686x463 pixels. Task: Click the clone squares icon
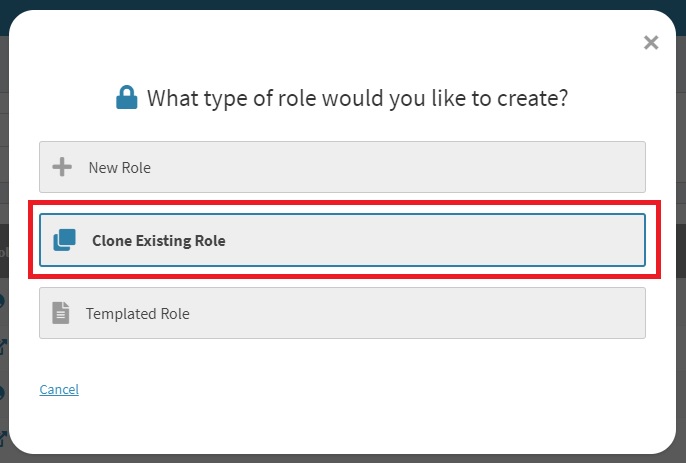pyautogui.click(x=64, y=240)
